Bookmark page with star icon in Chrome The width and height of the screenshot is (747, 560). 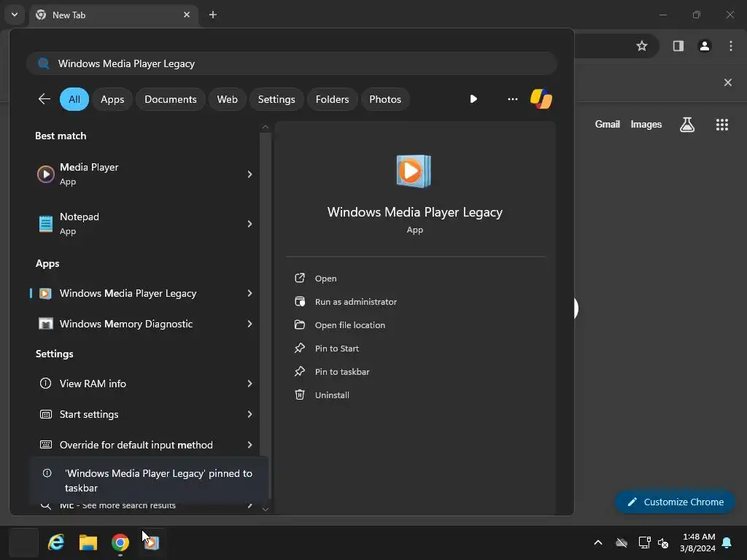(642, 46)
